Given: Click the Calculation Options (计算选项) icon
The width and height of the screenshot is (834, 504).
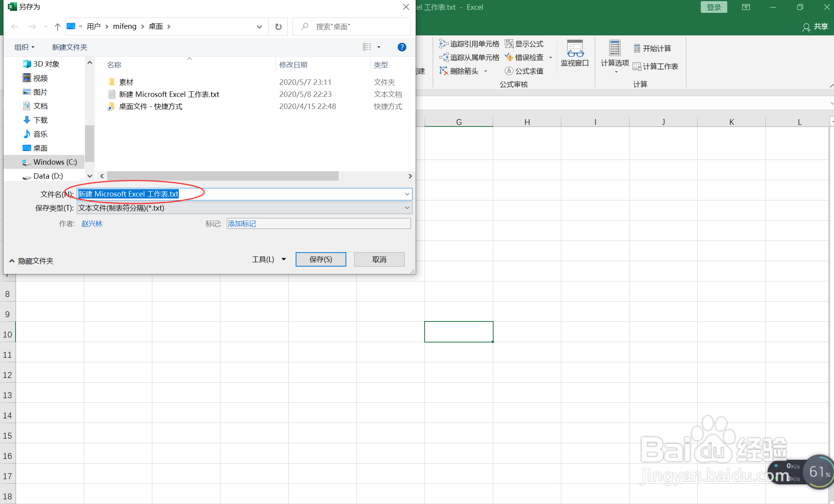Looking at the screenshot, I should click(615, 49).
